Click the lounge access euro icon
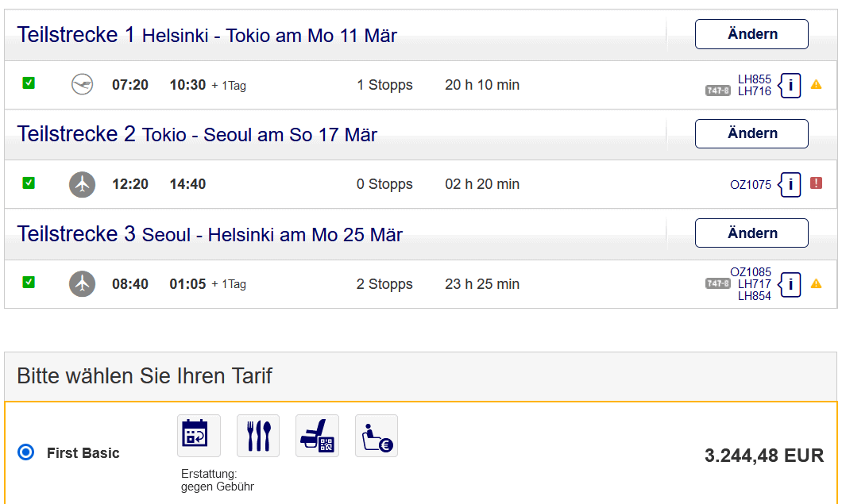 click(x=377, y=436)
